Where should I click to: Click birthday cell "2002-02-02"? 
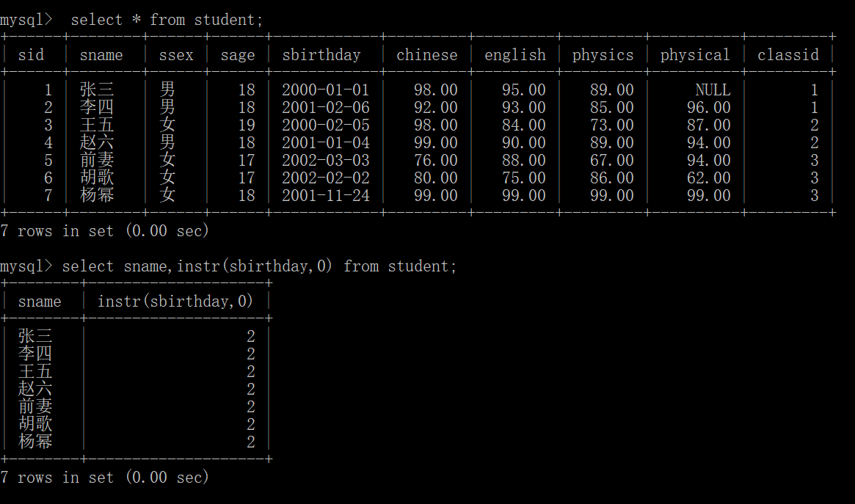326,178
